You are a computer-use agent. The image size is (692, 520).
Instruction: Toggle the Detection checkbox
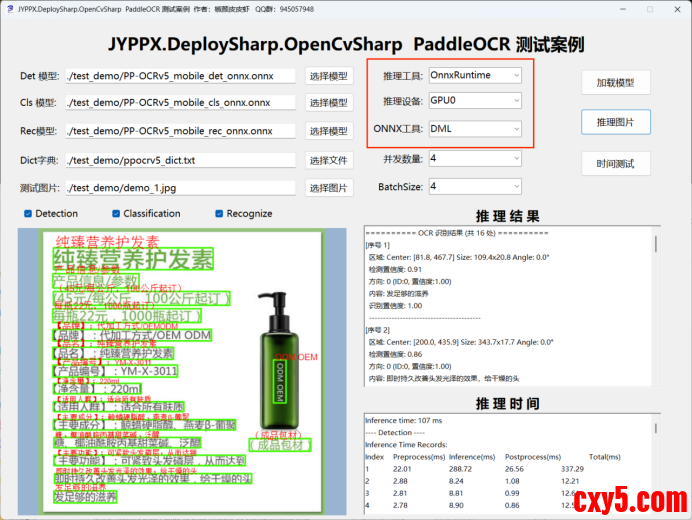pos(28,214)
